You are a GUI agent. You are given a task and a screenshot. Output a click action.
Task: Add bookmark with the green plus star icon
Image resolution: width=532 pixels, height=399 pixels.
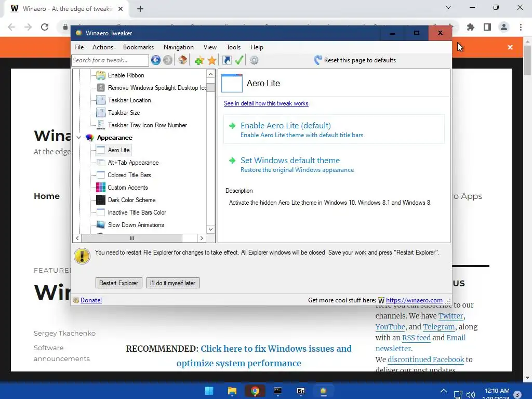pos(199,60)
